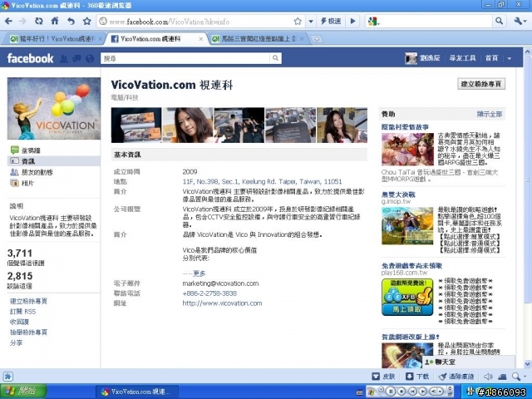Click show all sponsored ads link
532x399 pixels.
coord(490,114)
